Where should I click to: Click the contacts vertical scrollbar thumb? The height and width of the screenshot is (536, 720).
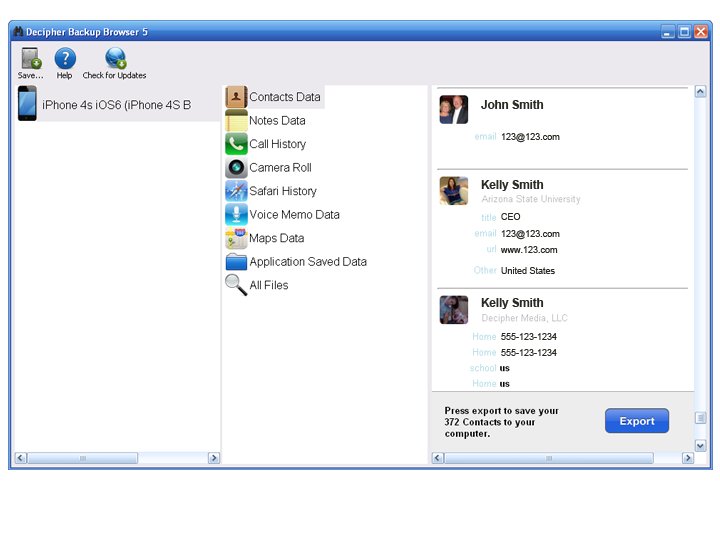(x=700, y=418)
